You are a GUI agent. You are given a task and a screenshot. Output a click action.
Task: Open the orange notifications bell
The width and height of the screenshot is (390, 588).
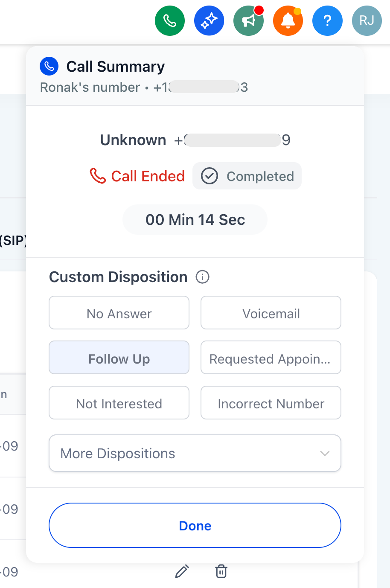click(x=288, y=20)
